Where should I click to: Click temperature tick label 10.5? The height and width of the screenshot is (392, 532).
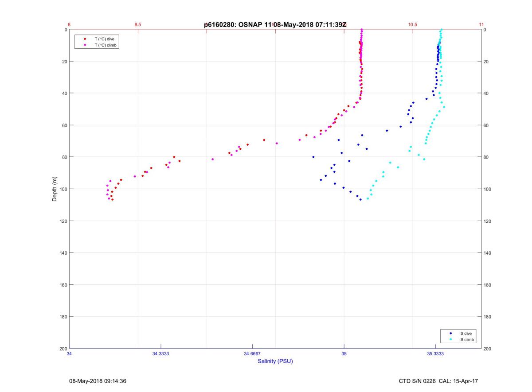[413, 25]
